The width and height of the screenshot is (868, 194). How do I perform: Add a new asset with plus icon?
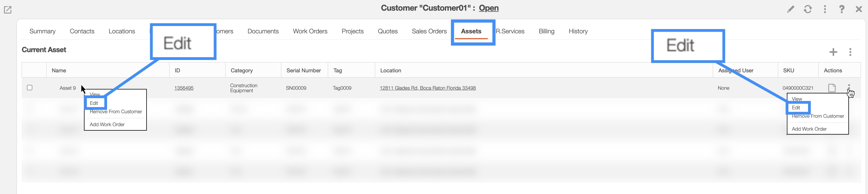(833, 52)
